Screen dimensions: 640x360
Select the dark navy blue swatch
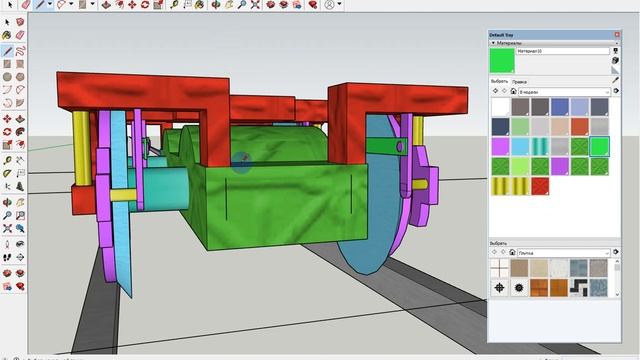point(500,127)
